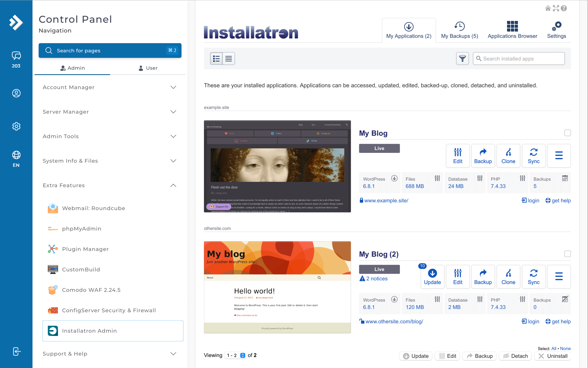Expand Admin Tools section
The height and width of the screenshot is (368, 588).
[x=110, y=136]
